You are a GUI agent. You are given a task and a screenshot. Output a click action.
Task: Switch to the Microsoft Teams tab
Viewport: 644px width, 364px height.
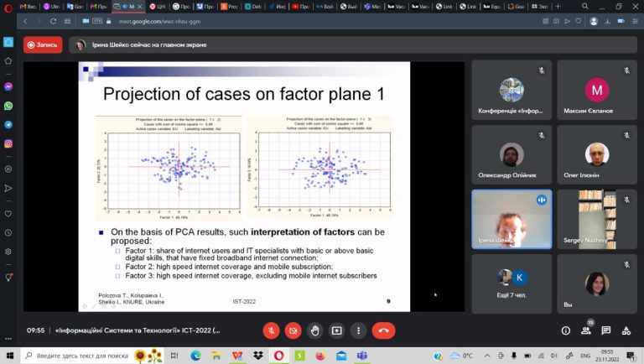click(x=372, y=7)
